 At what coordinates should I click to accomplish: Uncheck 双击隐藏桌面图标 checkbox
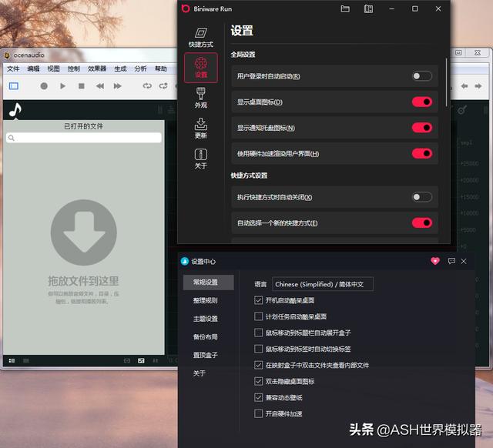[258, 381]
